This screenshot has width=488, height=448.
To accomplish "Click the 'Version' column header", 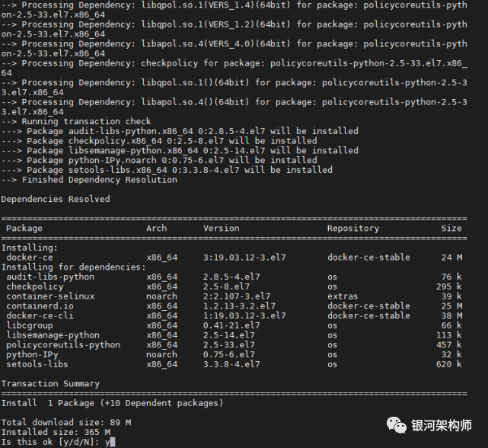I will click(x=222, y=228).
